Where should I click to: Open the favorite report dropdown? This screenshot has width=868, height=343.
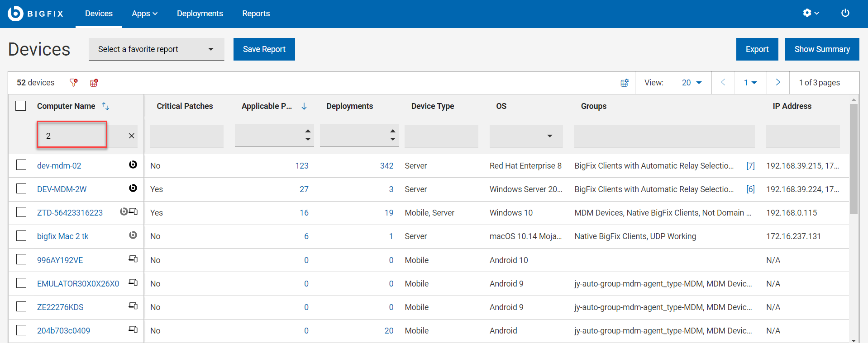156,49
